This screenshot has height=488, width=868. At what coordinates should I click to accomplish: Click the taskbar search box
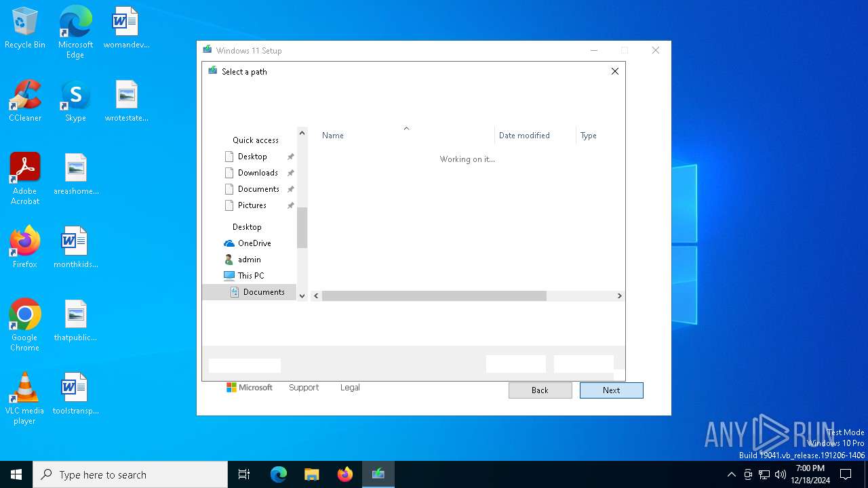(x=130, y=474)
